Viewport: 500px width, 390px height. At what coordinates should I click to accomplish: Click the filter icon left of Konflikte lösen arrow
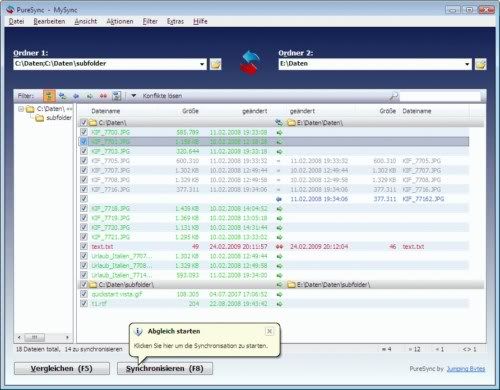click(117, 96)
